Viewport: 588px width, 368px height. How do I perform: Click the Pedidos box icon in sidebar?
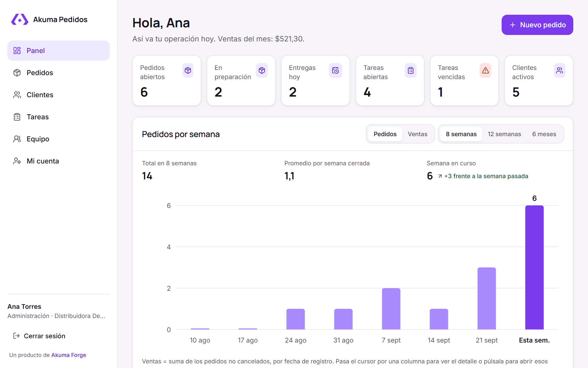(17, 73)
